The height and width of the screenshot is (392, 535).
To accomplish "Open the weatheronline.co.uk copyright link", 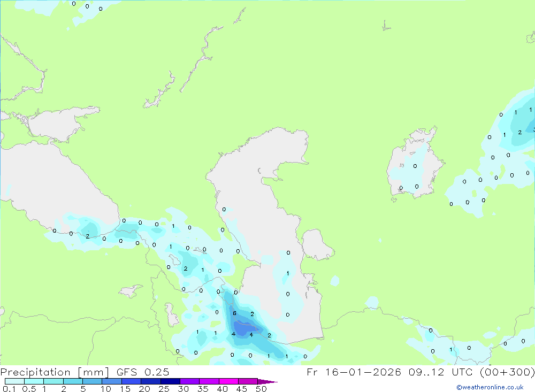I will point(490,387).
